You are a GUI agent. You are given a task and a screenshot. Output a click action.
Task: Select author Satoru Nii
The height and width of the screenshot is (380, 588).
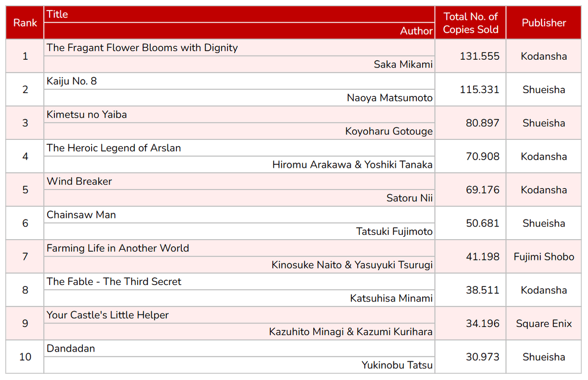tap(409, 198)
